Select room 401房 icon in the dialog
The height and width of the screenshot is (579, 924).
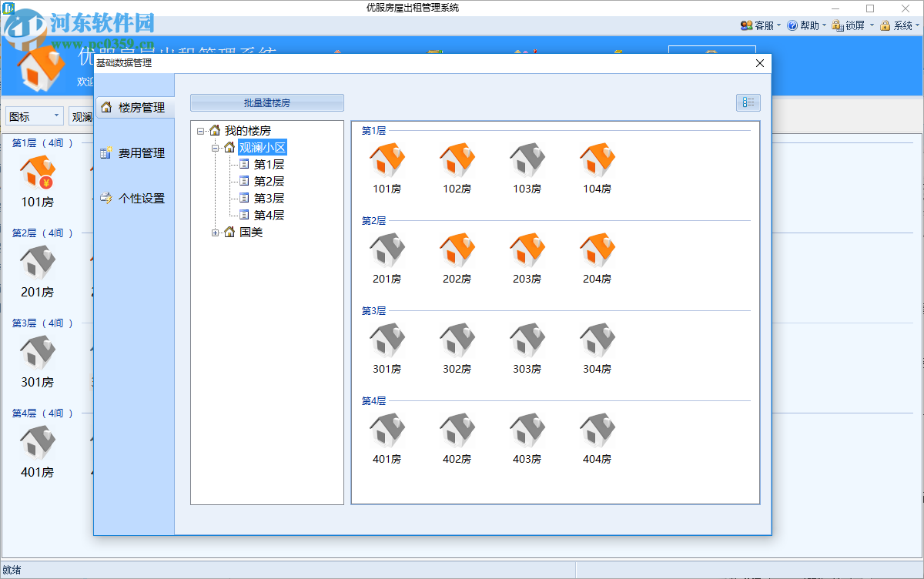(x=387, y=431)
